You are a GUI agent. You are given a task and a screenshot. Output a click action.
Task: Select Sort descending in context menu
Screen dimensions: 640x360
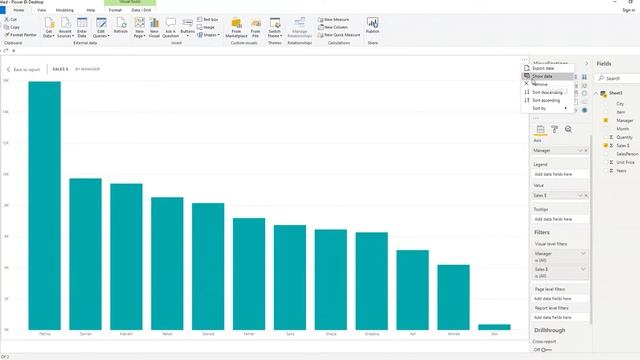pos(547,92)
